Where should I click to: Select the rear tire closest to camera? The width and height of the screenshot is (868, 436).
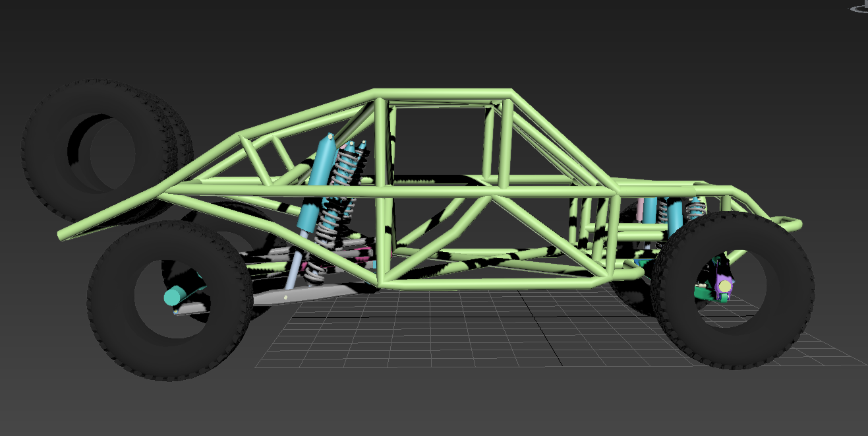[170, 300]
